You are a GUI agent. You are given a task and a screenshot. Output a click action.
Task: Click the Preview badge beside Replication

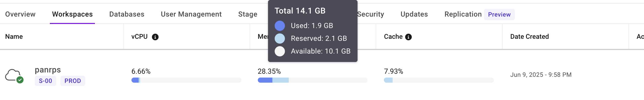tap(499, 15)
